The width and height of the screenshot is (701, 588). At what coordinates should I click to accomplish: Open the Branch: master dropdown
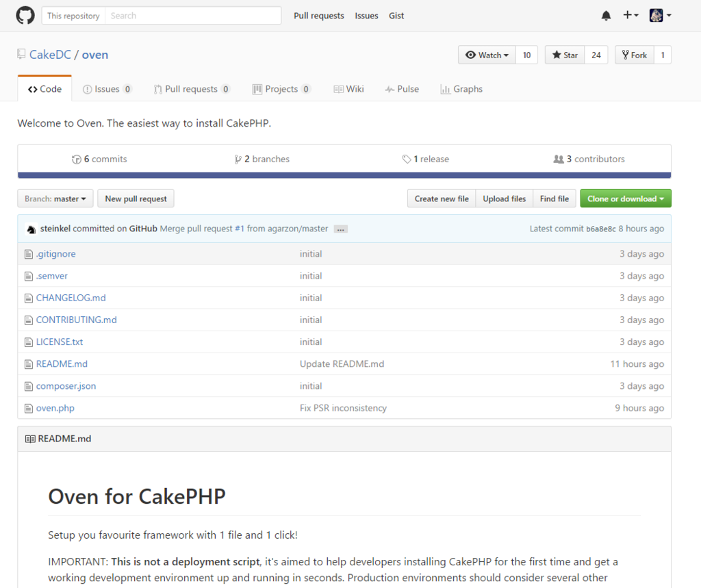[x=55, y=199]
